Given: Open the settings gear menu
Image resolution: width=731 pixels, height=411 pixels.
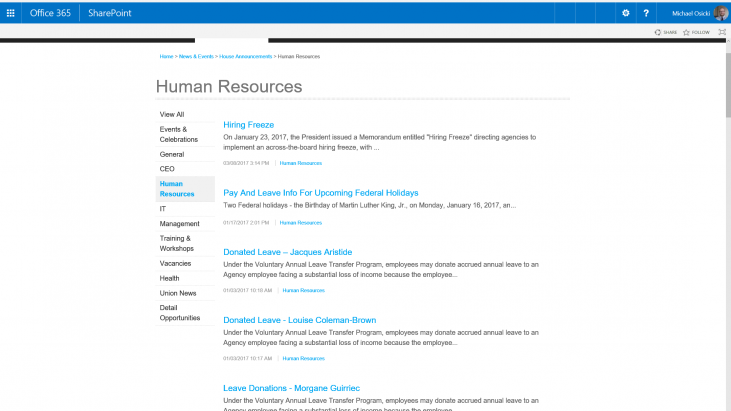Looking at the screenshot, I should pos(626,13).
